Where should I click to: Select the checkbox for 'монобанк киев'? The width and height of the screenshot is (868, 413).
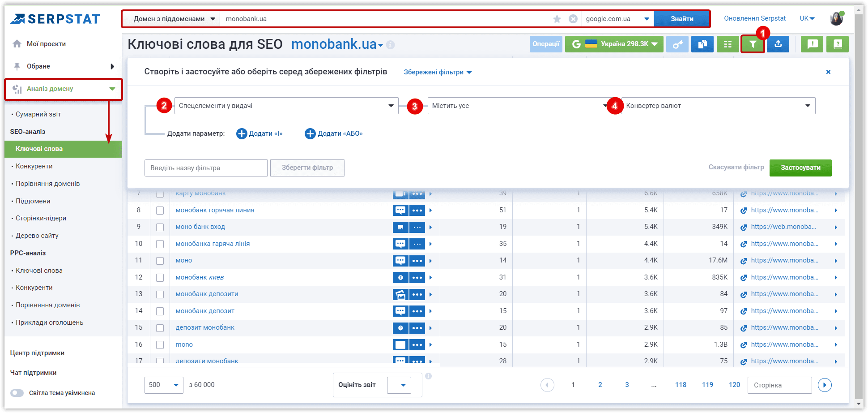pyautogui.click(x=160, y=278)
